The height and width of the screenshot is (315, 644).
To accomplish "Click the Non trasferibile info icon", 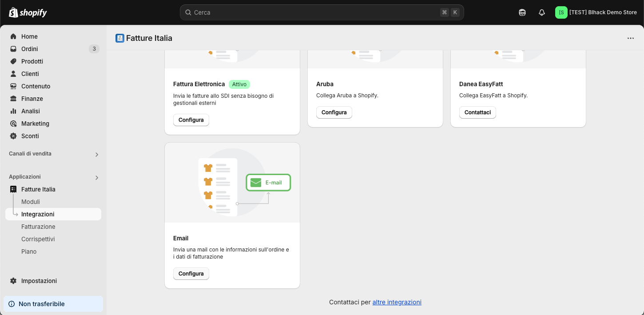I will point(12,304).
